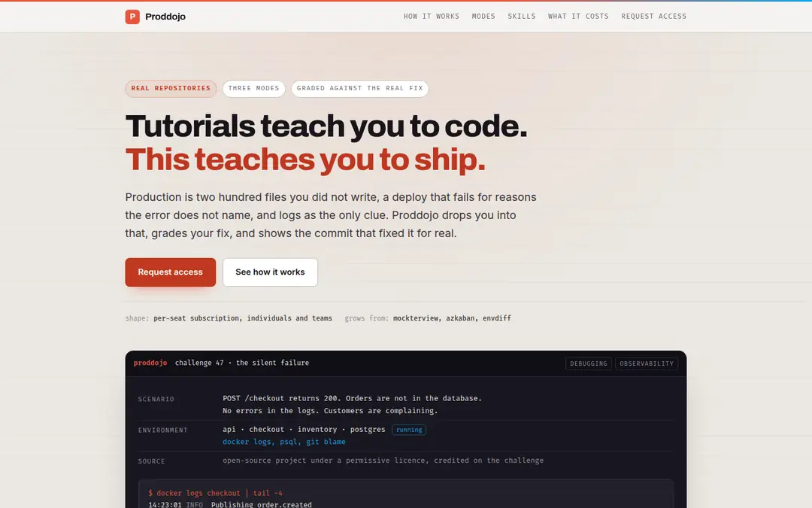Click the docker logs checkout tail command
Screen dimensions: 812x508
click(x=216, y=494)
